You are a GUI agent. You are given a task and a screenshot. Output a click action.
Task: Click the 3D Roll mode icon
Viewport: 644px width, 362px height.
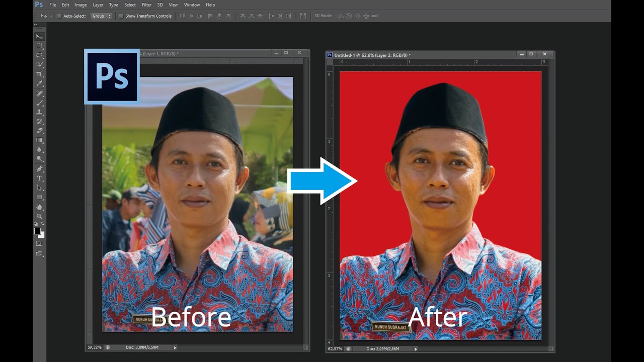(x=349, y=16)
